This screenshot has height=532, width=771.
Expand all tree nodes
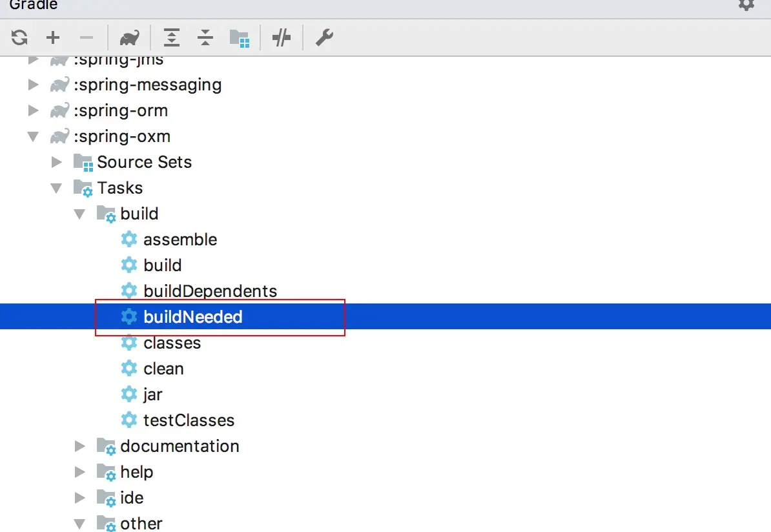(x=172, y=37)
